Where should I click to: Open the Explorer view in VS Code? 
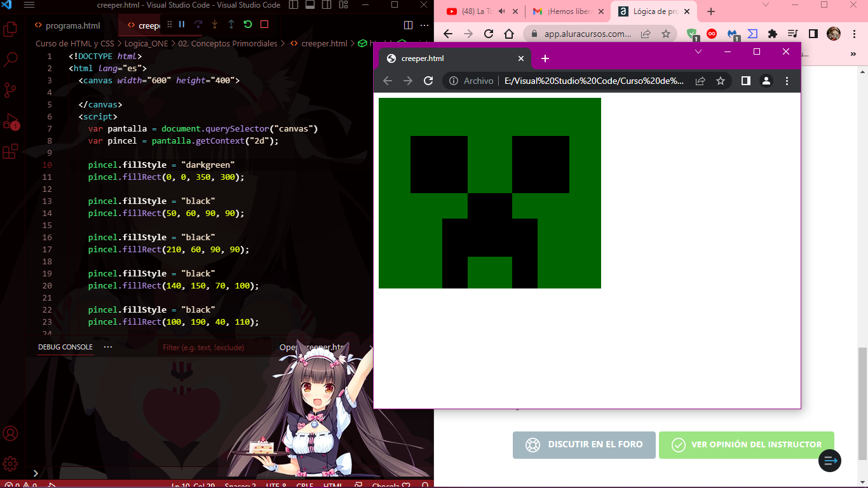11,29
